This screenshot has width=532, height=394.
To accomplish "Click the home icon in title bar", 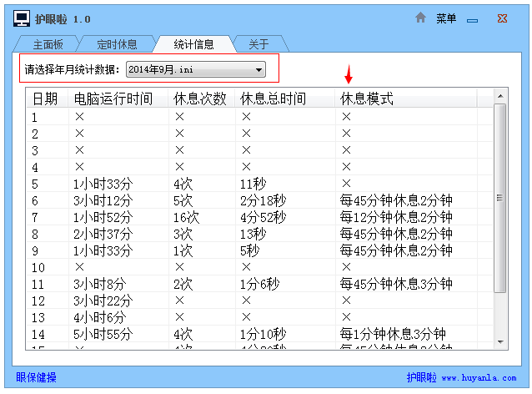I will coord(421,18).
